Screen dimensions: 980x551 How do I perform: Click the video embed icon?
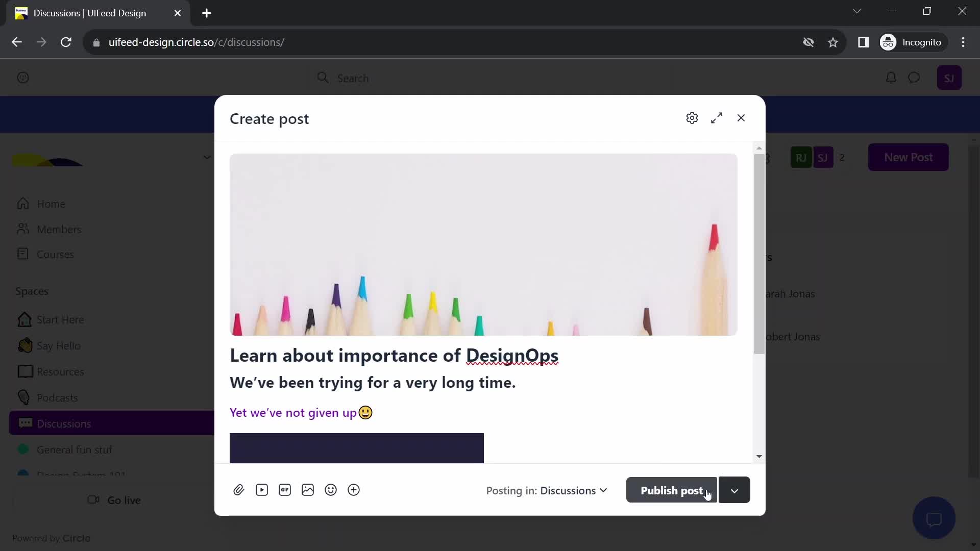pyautogui.click(x=262, y=490)
